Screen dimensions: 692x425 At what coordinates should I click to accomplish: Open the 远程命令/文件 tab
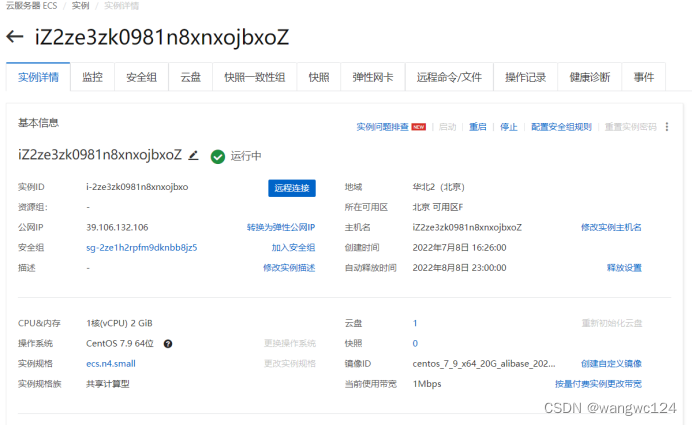pos(449,77)
